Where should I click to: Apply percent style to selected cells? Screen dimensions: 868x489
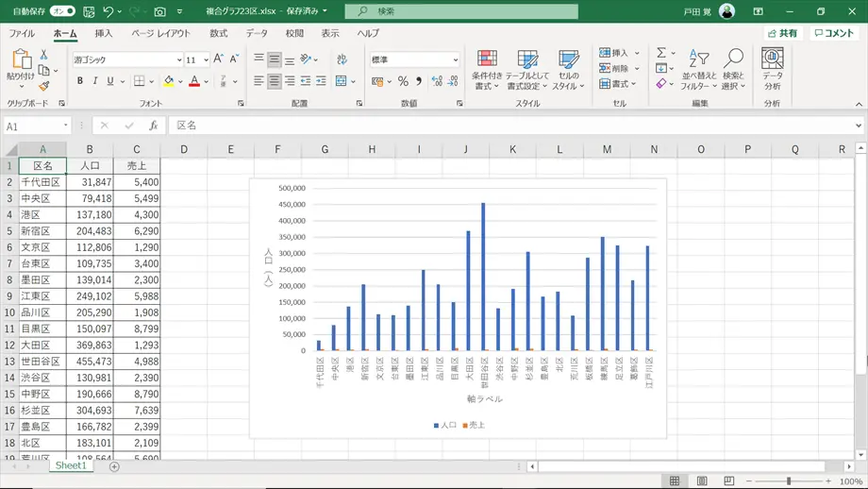pyautogui.click(x=403, y=81)
